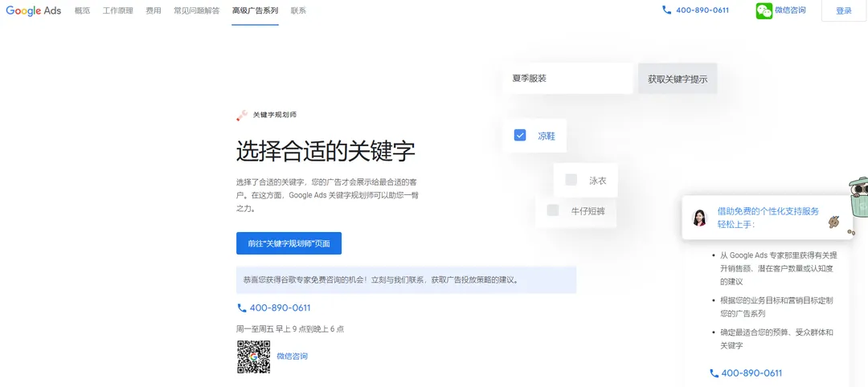Click 借助免费的个性化支持服务 轻松上手 text
The width and height of the screenshot is (868, 387).
tap(768, 218)
